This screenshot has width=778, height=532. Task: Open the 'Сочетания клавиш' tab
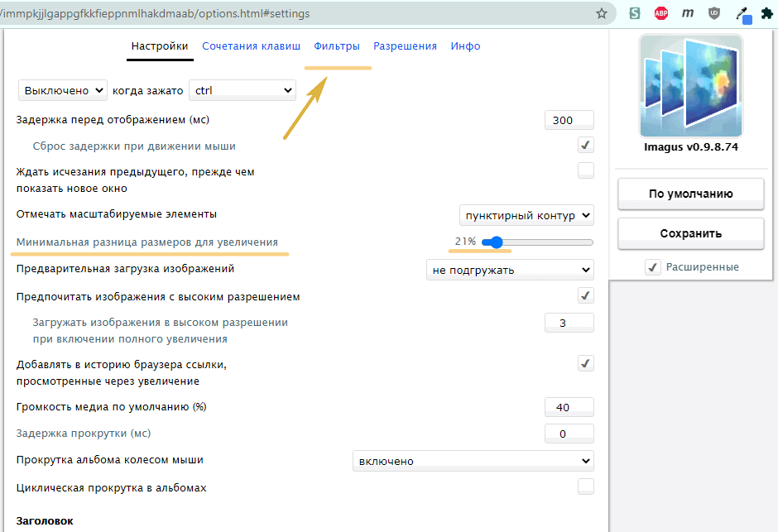coord(251,46)
